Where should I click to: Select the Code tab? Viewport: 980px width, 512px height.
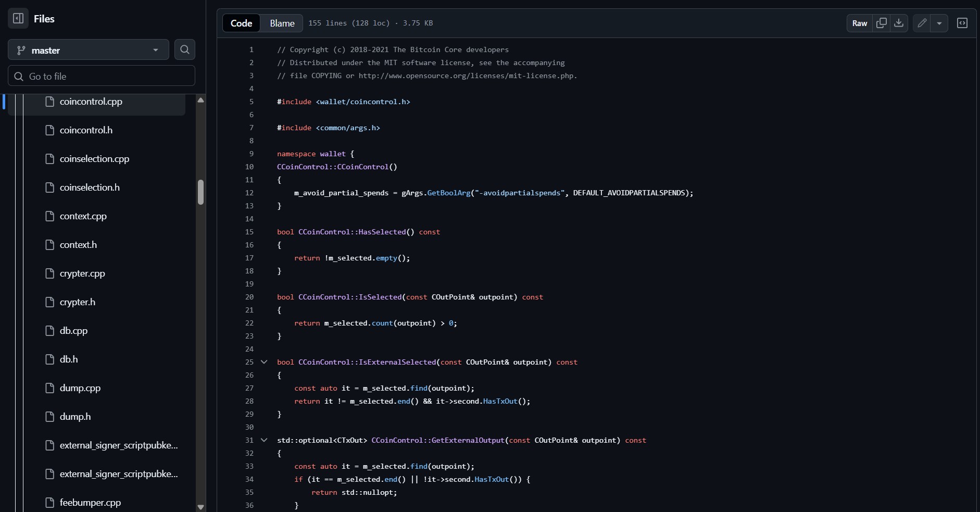[241, 23]
